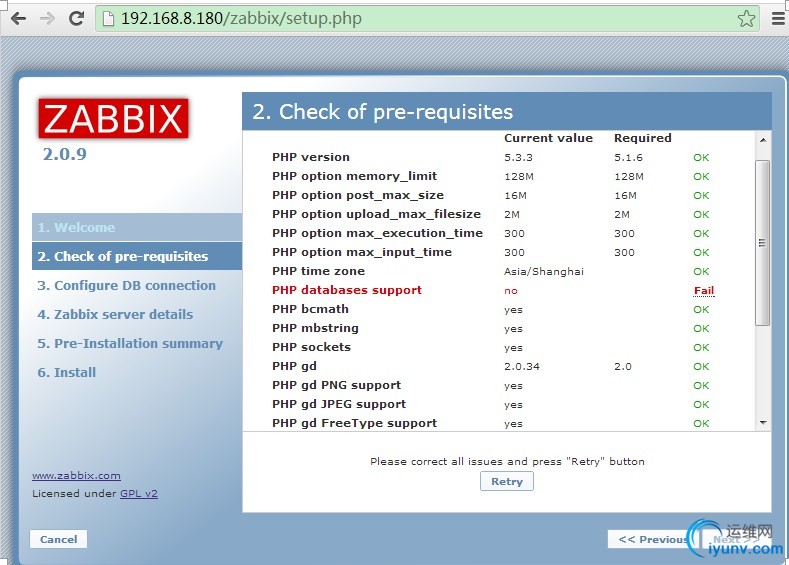
Task: Select step 3. Configure DB connection
Action: (x=126, y=285)
